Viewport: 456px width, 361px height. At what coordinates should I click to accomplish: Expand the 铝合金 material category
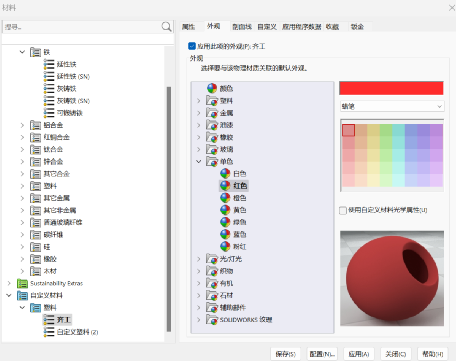[x=22, y=125]
